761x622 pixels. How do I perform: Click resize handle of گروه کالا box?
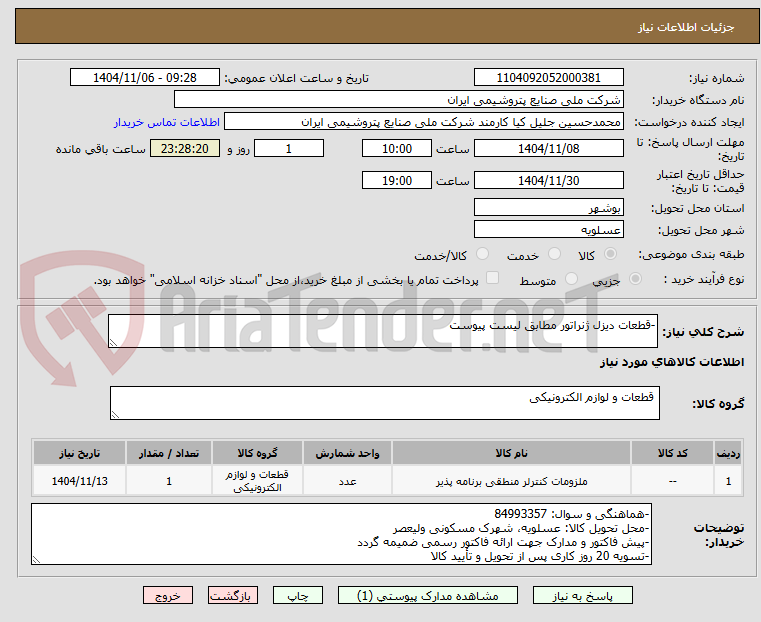coord(116,414)
